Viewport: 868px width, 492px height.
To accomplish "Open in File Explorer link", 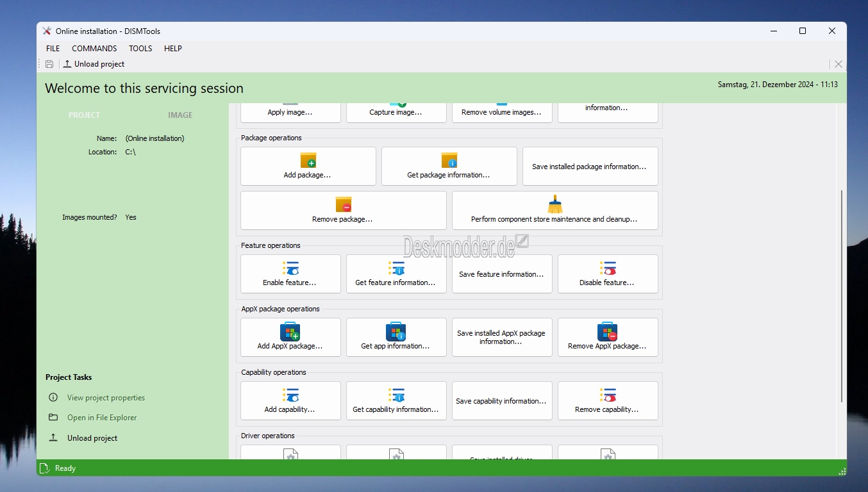I will 102,418.
